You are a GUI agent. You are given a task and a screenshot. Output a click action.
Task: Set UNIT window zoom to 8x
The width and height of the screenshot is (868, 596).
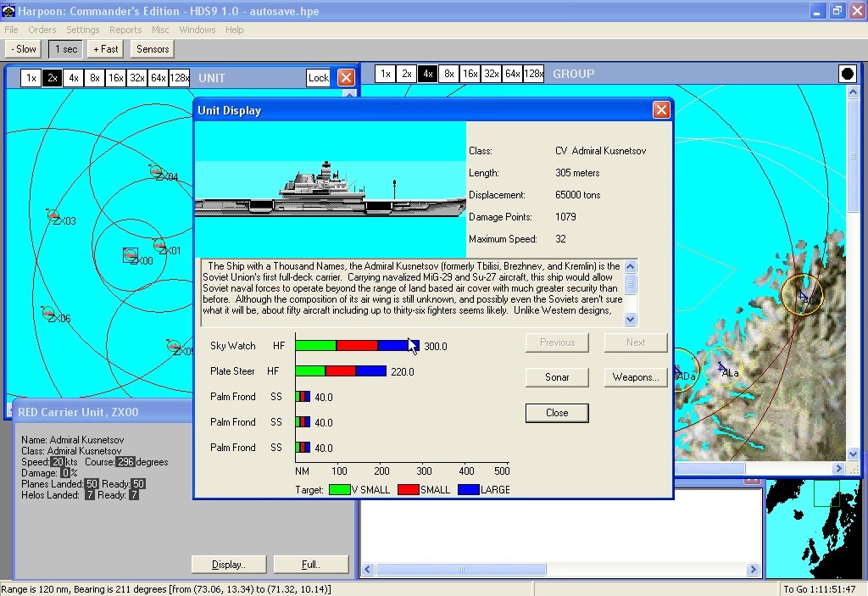pos(95,78)
